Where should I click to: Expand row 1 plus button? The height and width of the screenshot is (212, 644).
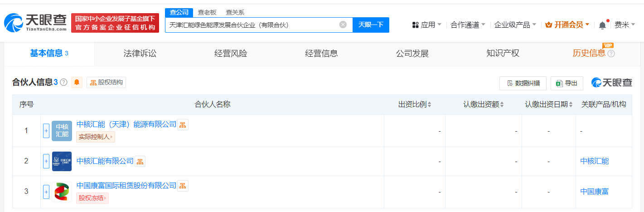[46, 131]
